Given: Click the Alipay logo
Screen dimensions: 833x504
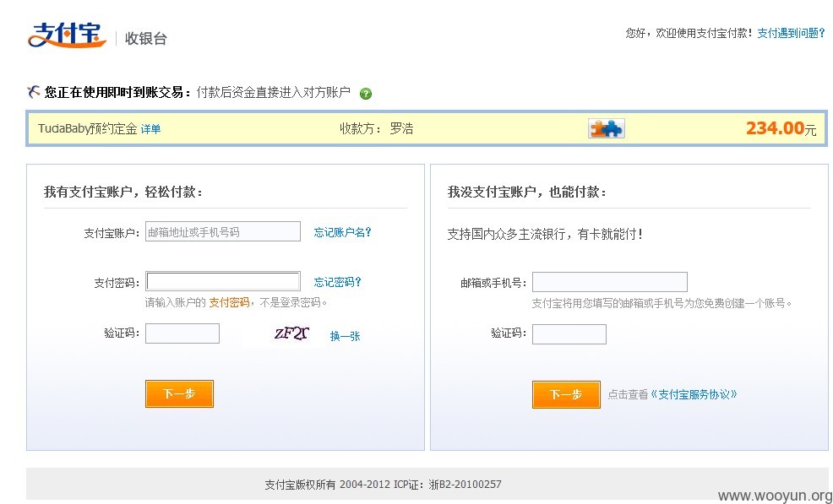Looking at the screenshot, I should click(x=67, y=35).
